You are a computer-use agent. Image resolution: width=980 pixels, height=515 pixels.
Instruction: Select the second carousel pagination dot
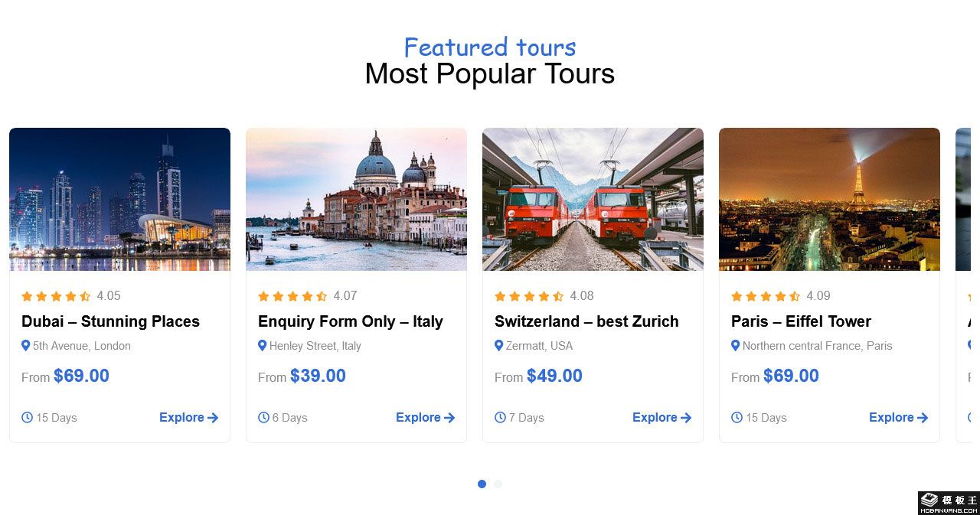(498, 484)
